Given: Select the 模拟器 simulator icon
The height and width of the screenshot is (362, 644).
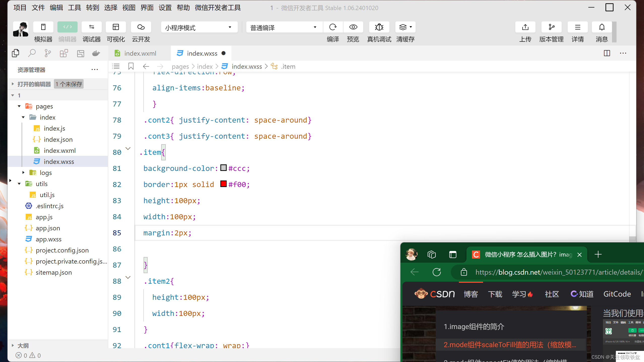Looking at the screenshot, I should click(43, 27).
